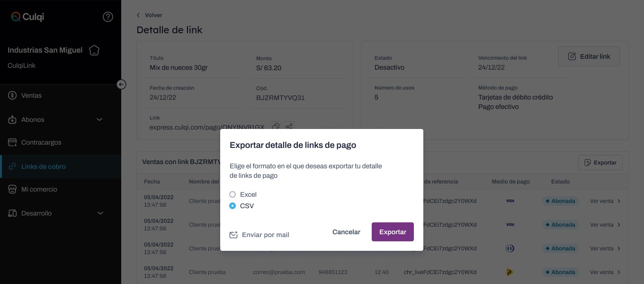This screenshot has width=644, height=284.
Task: Click the help question mark icon
Action: pos(108,17)
